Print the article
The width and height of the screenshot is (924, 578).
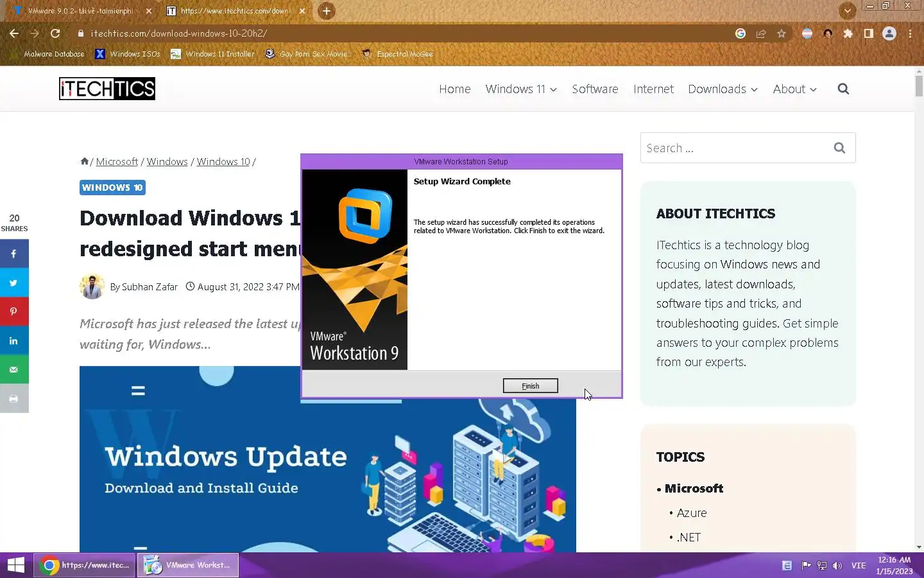[x=14, y=398]
